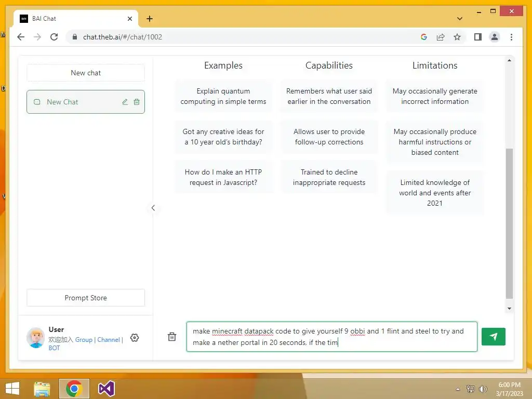
Task: Click the browser forward arrow
Action: click(37, 37)
